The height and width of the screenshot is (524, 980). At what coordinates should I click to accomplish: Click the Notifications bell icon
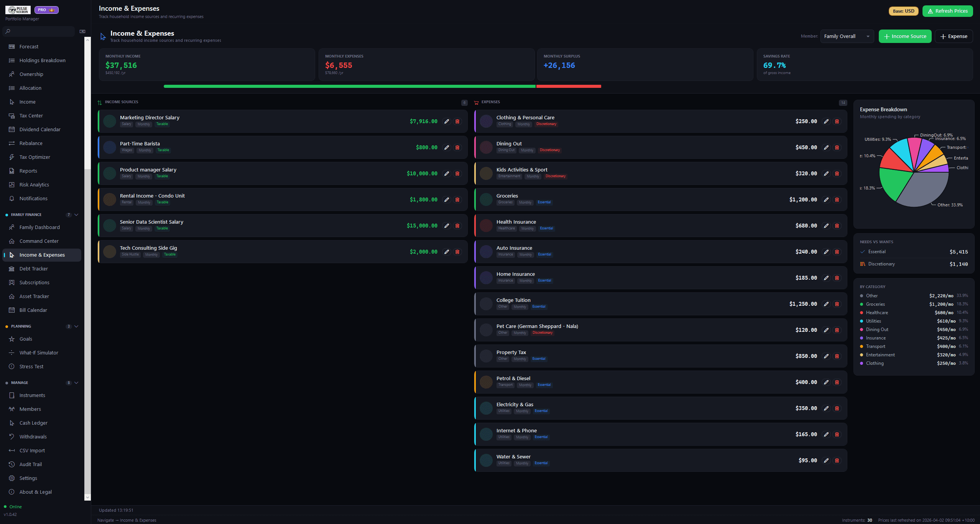(x=12, y=198)
